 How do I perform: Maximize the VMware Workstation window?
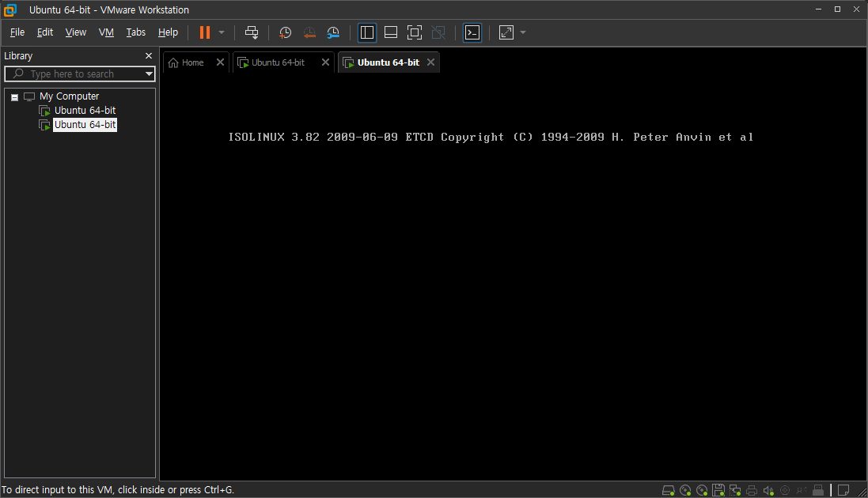tap(838, 9)
